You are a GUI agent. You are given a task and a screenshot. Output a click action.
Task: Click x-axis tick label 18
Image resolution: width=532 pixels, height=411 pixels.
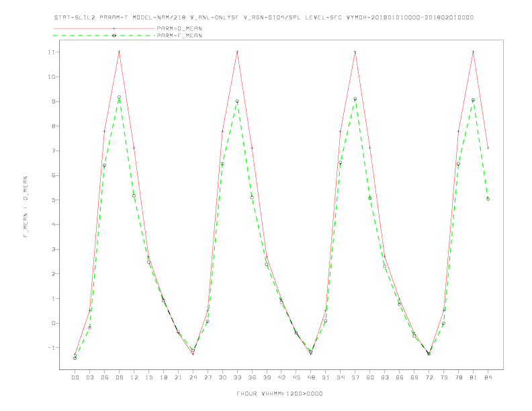pos(163,377)
